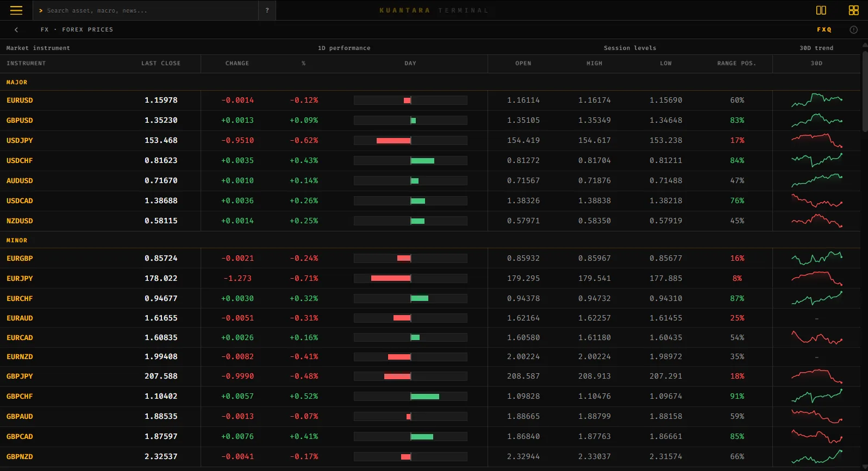Select the GBPCHF range position 91%
The height and width of the screenshot is (471, 868).
(x=737, y=397)
